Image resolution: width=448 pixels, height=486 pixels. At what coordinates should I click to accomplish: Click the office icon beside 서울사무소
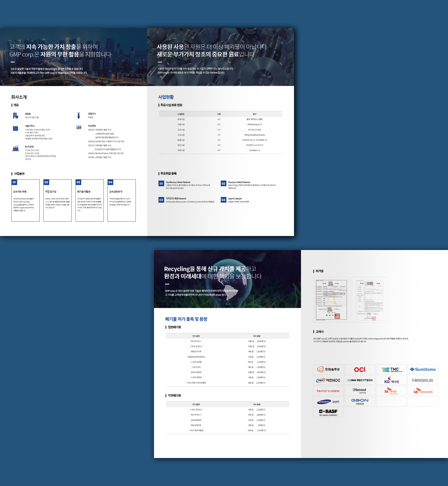coord(15,128)
